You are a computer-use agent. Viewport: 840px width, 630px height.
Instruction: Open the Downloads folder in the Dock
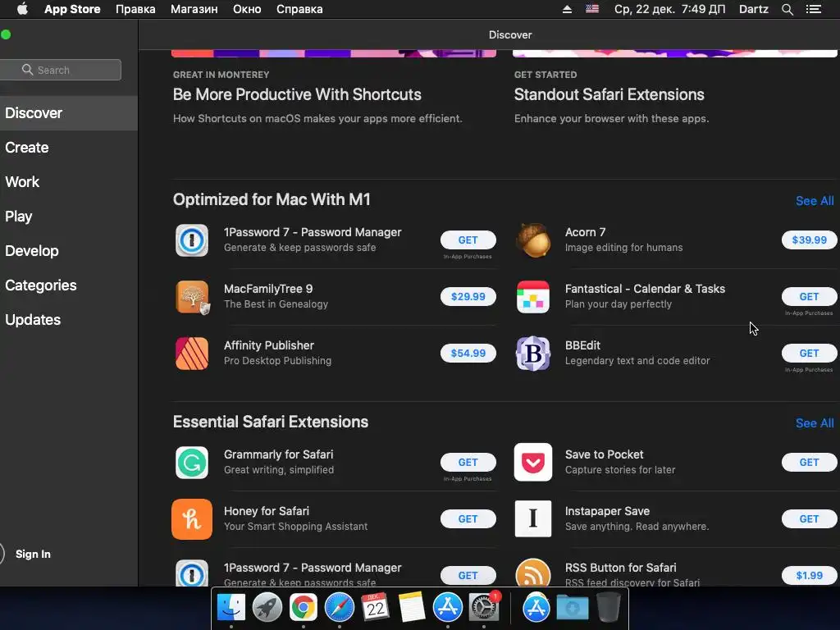[x=572, y=608]
